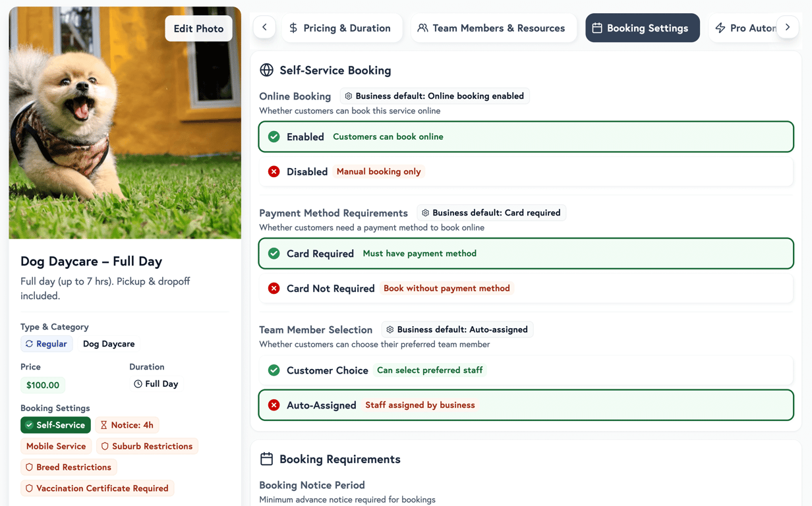Click the gear icon in Online booking default badge

[x=349, y=96]
